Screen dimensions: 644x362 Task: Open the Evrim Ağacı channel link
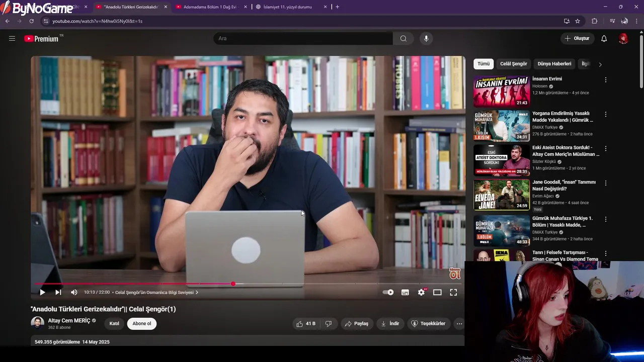pyautogui.click(x=543, y=196)
